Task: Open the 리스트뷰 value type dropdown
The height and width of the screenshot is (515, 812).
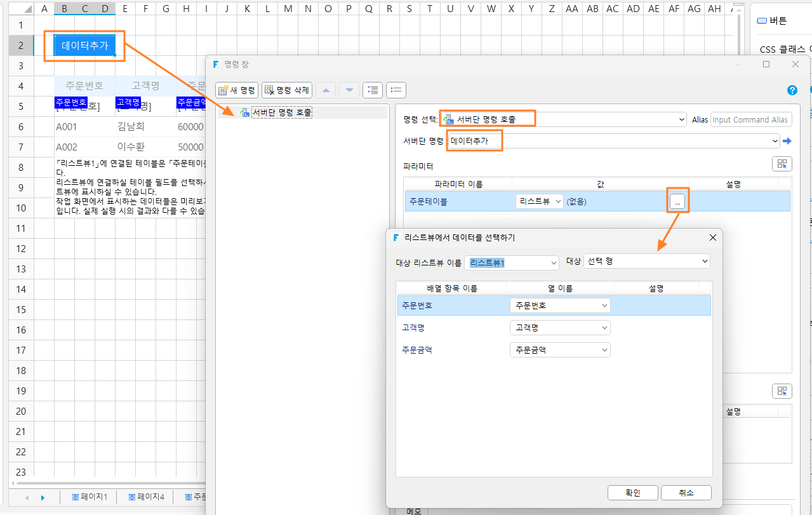Action: pos(539,201)
